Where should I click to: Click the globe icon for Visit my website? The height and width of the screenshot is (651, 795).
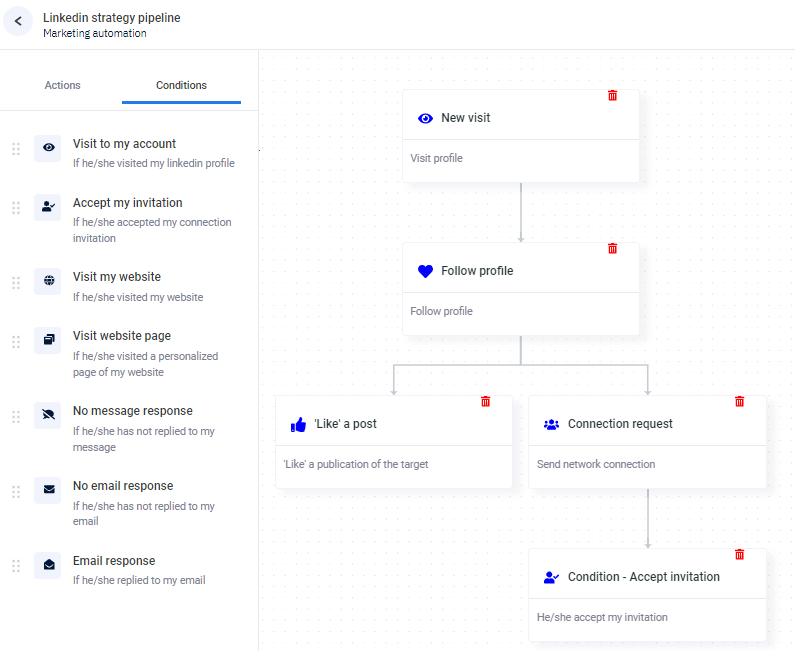[47, 281]
